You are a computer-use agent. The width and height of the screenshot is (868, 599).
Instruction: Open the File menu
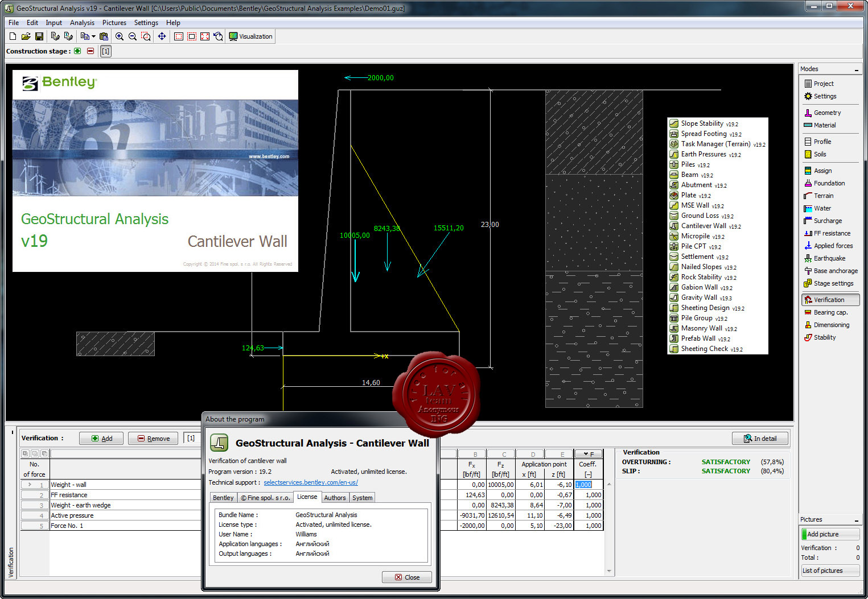coord(14,23)
